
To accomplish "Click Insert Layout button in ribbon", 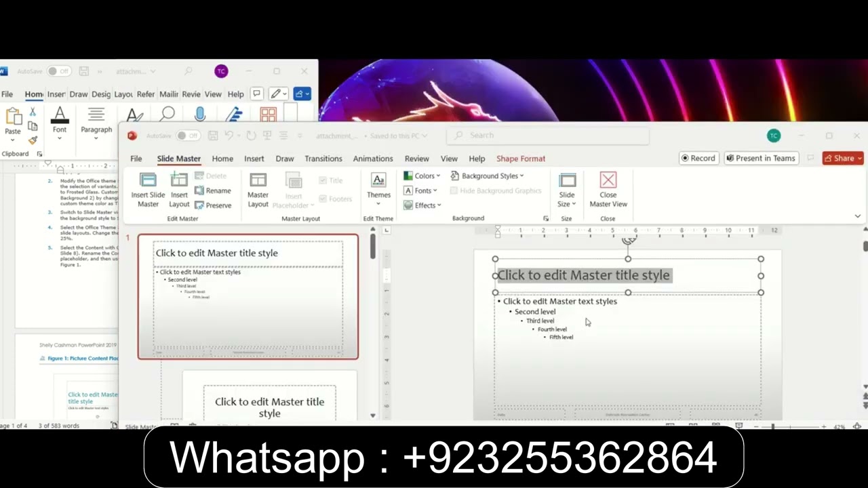I will click(x=179, y=190).
